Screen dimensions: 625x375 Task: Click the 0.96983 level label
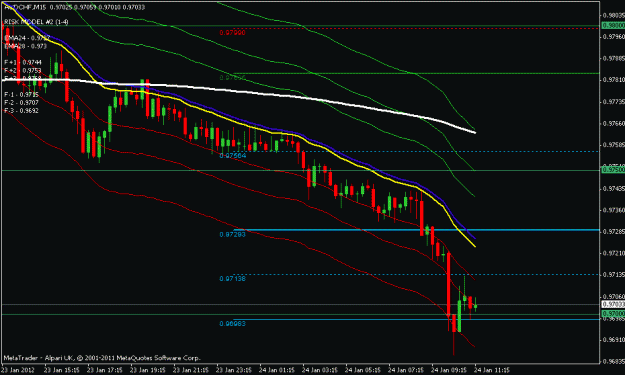pos(232,324)
